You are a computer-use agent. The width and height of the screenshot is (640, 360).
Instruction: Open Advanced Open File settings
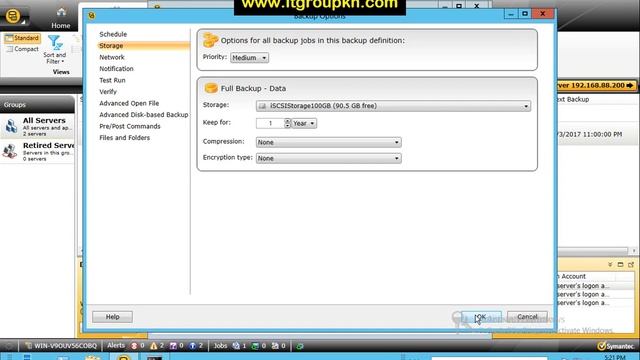(x=129, y=103)
